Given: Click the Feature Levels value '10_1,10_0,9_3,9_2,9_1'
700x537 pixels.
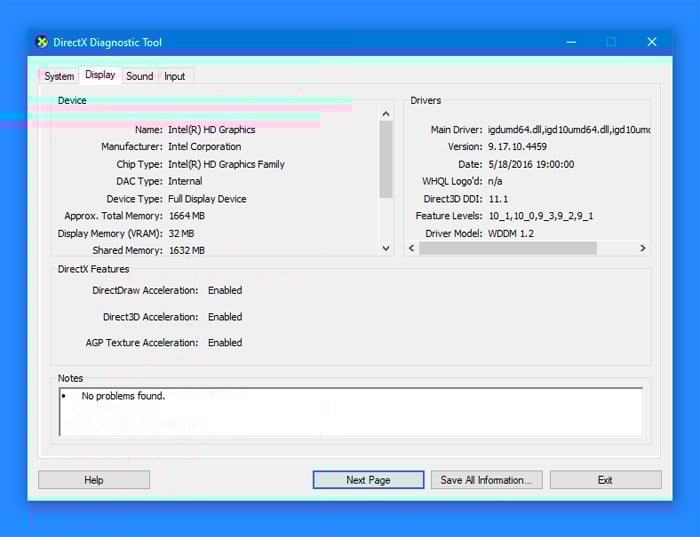Looking at the screenshot, I should tap(541, 216).
